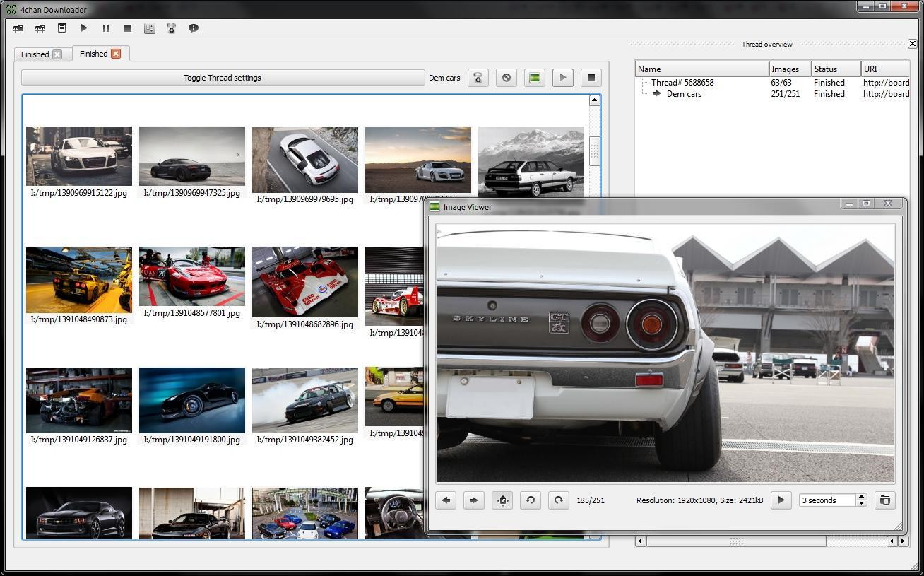Increase the slideshow interval from 3 seconds
The image size is (924, 576).
[861, 497]
